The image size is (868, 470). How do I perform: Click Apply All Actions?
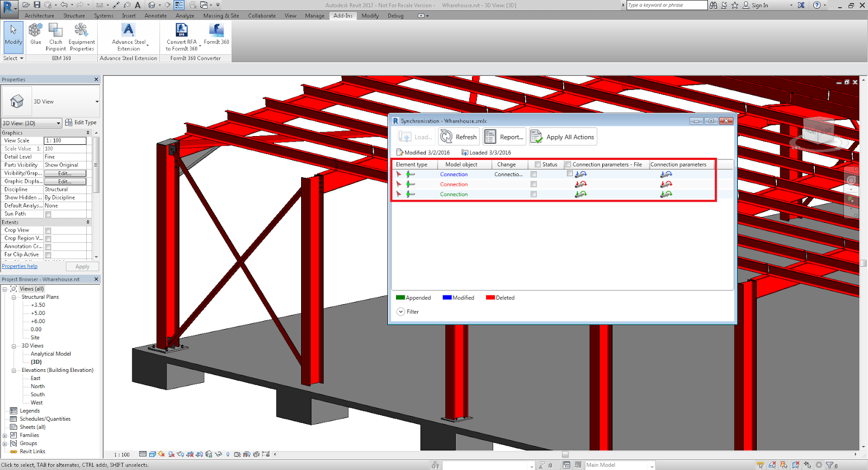563,137
